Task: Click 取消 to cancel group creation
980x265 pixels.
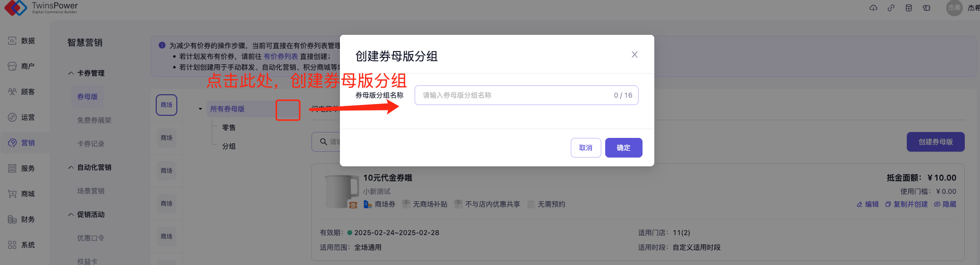Action: (x=586, y=148)
